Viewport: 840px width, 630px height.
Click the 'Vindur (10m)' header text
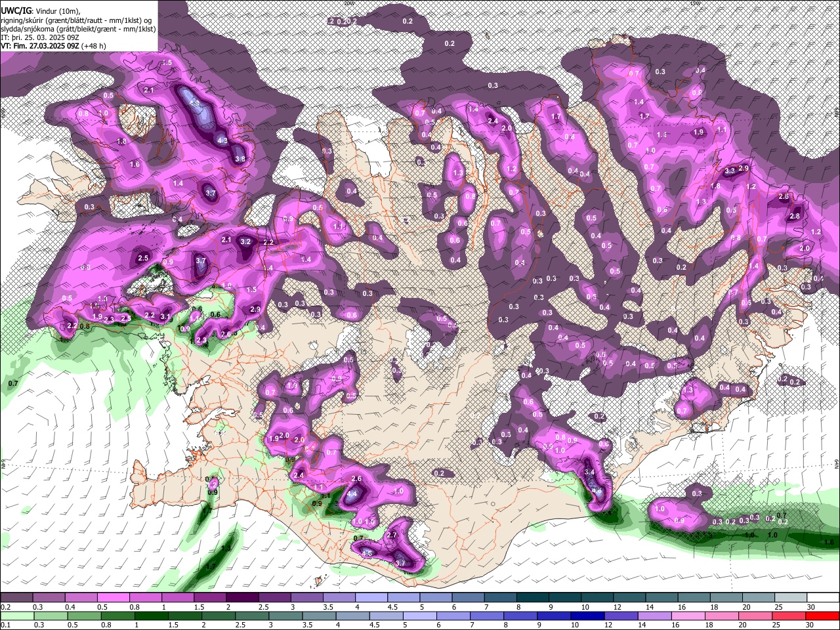click(x=57, y=11)
